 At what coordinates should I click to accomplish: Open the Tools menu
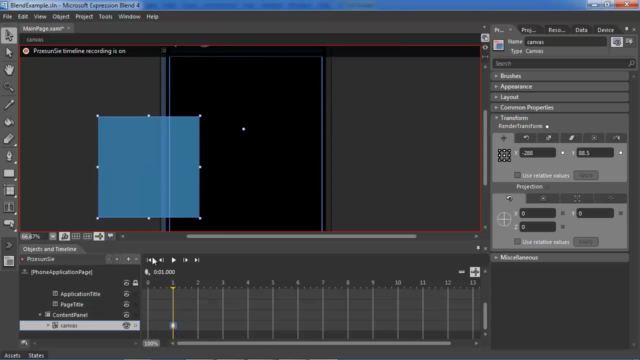105,17
